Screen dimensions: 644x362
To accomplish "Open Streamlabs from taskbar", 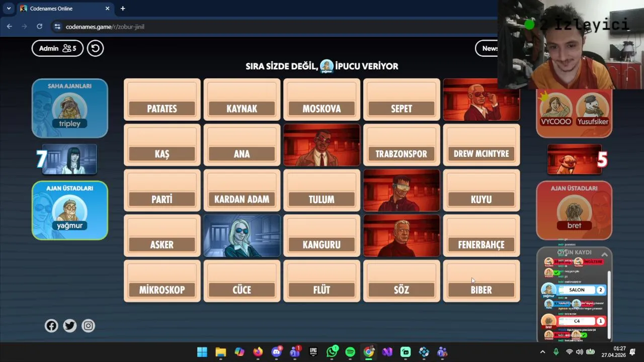I will click(406, 352).
